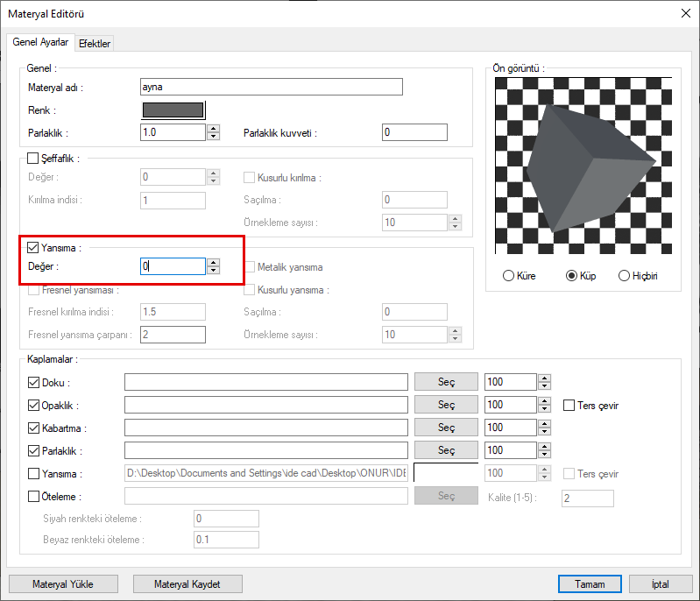Decrease Opaklık percentage with down arrow
This screenshot has width=700, height=601.
coord(544,408)
